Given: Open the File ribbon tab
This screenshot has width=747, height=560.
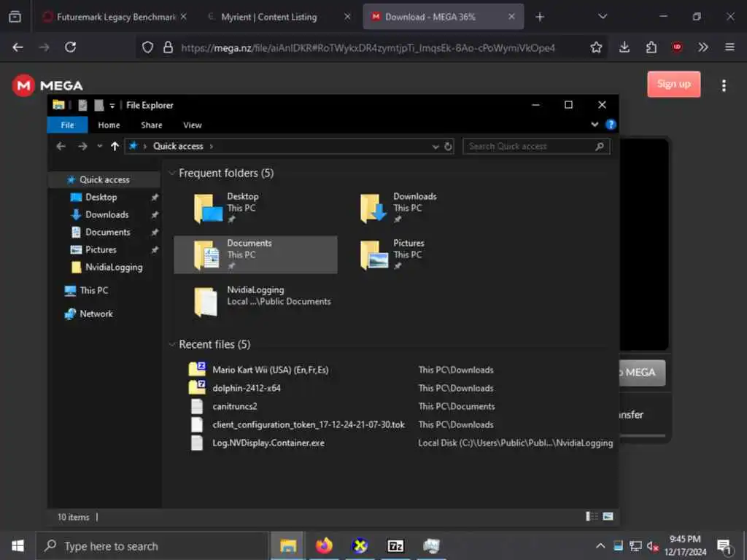Looking at the screenshot, I should [67, 125].
